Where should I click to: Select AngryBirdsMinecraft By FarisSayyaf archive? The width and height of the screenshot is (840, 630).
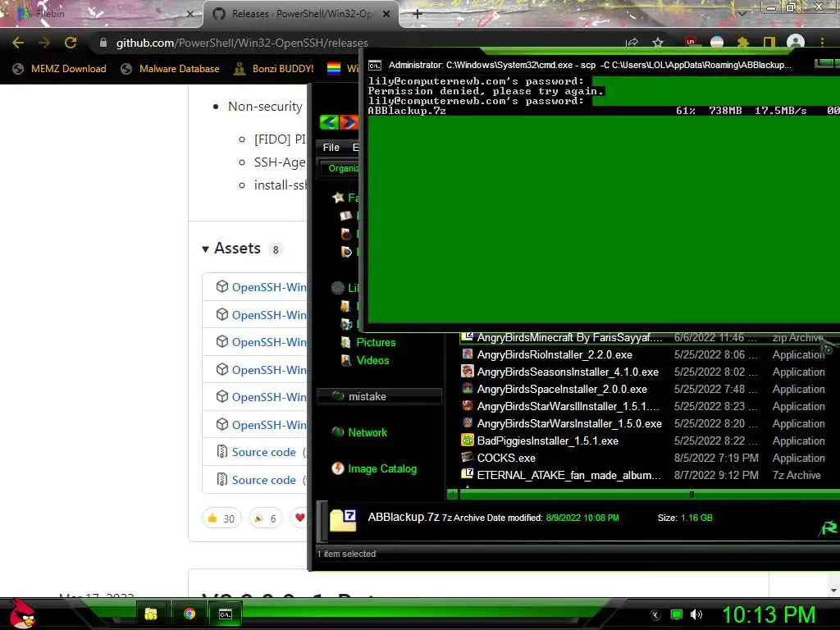tap(569, 337)
